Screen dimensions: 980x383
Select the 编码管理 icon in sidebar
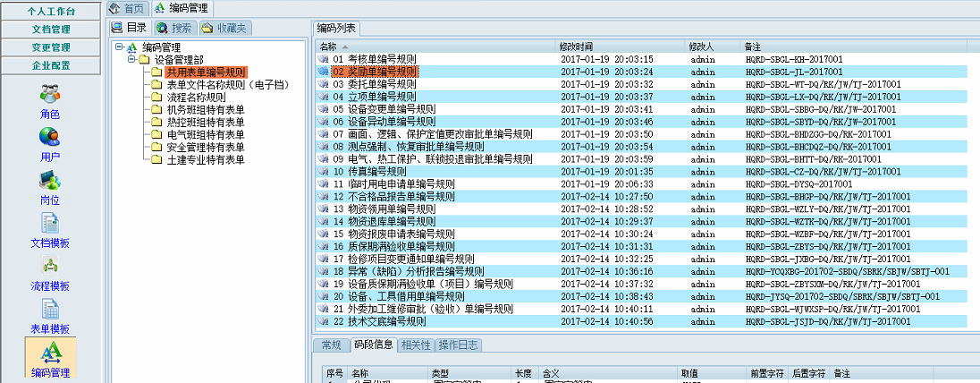[50, 352]
